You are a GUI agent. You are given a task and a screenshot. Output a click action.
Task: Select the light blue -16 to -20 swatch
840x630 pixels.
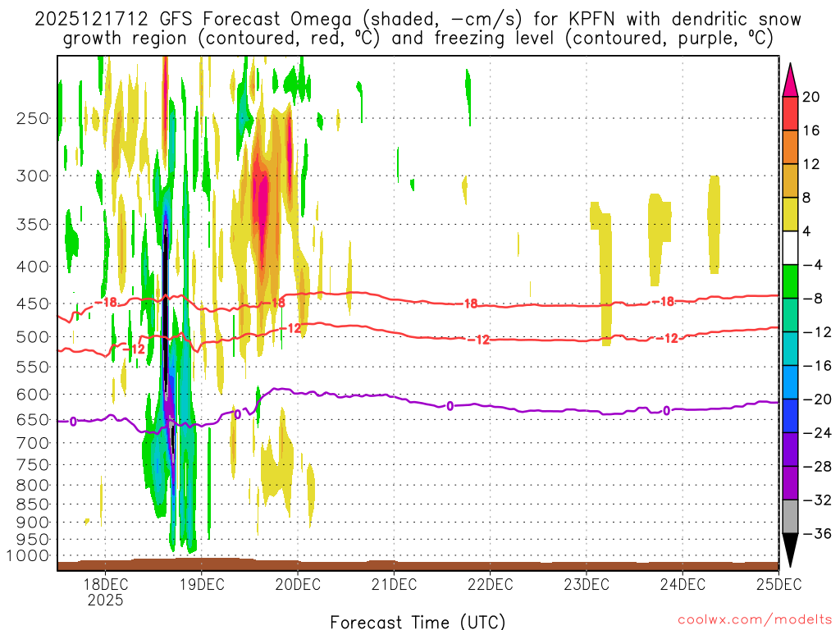790,382
